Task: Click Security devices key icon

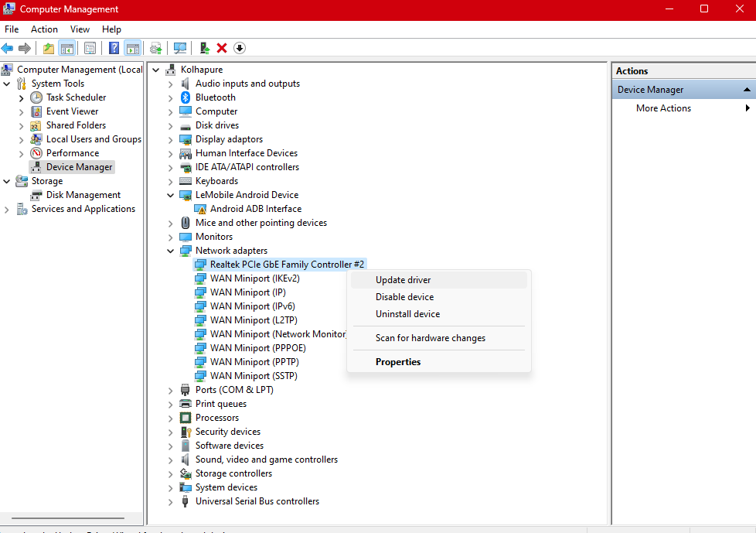Action: pos(186,432)
